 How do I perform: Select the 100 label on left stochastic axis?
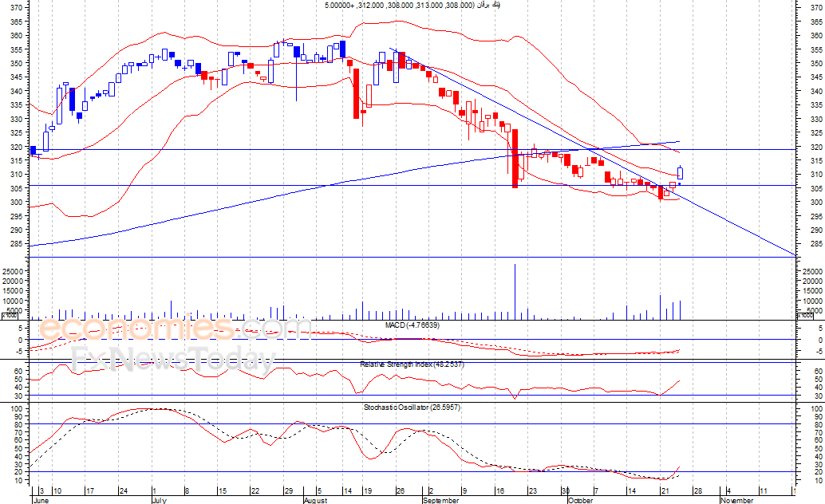pos(17,409)
